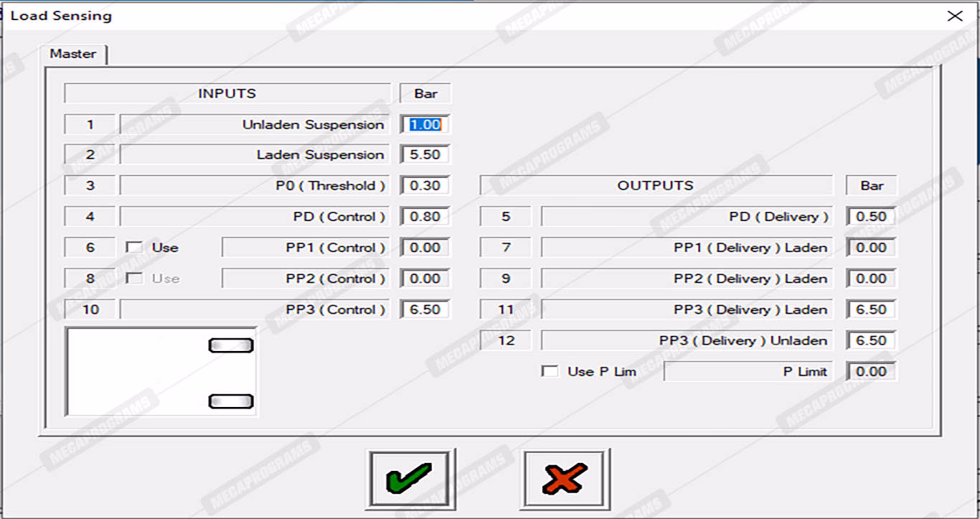
Task: Select the PP1 Control value field
Action: 425,248
